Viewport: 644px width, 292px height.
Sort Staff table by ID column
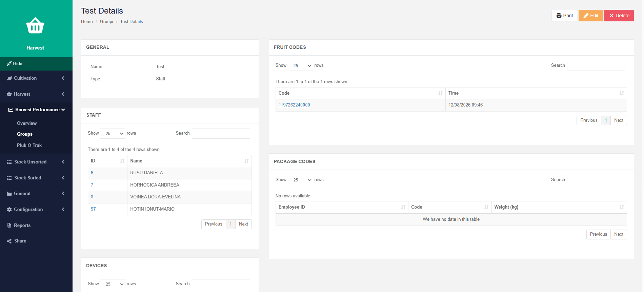(x=107, y=161)
